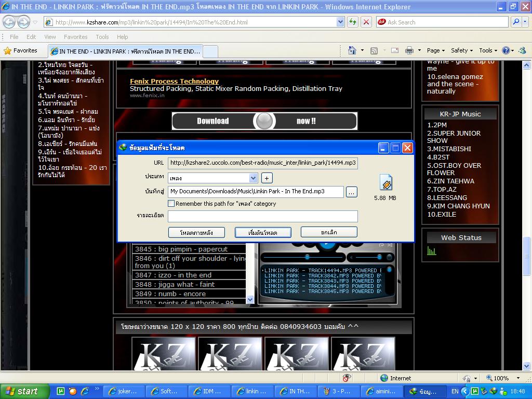The image size is (532, 399).
Task: Click the Home icon in command bar
Action: point(352,50)
